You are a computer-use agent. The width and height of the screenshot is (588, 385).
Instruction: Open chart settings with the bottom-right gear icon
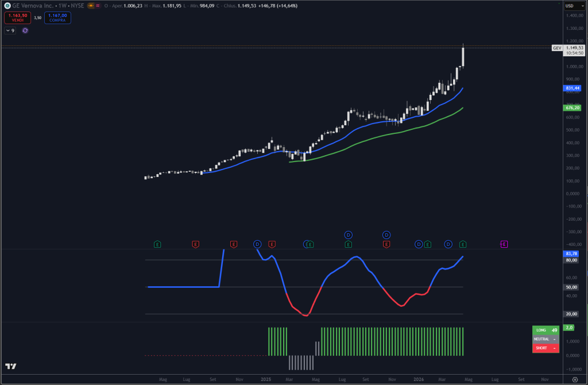[575, 379]
